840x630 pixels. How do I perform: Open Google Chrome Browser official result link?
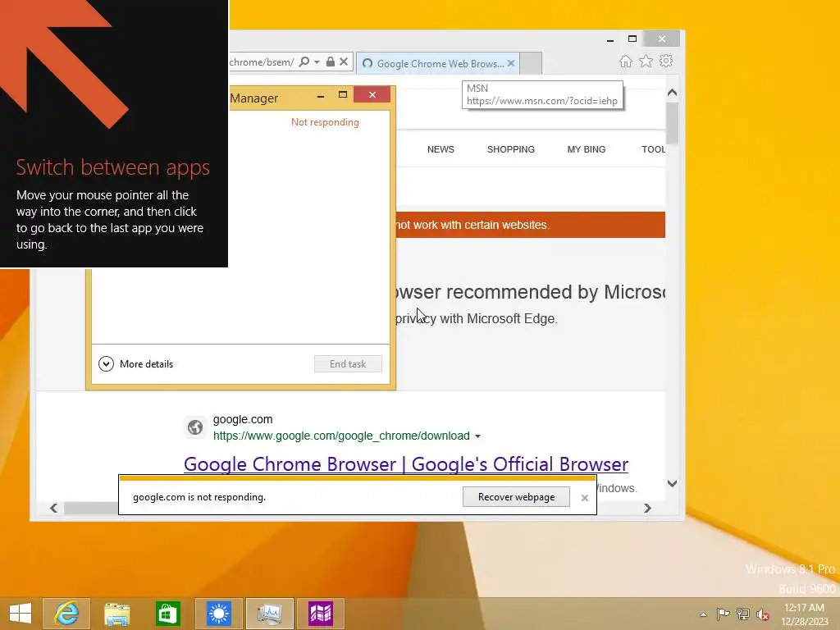[x=405, y=464]
